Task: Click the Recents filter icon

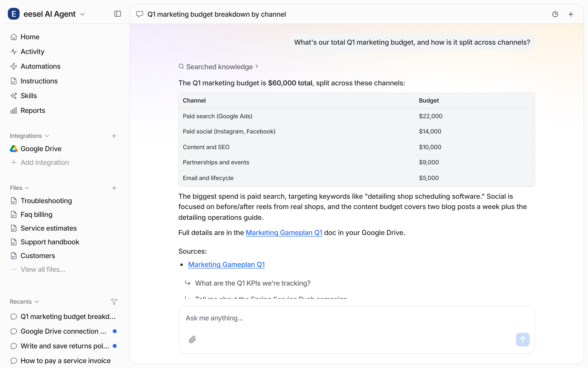Action: 114,302
